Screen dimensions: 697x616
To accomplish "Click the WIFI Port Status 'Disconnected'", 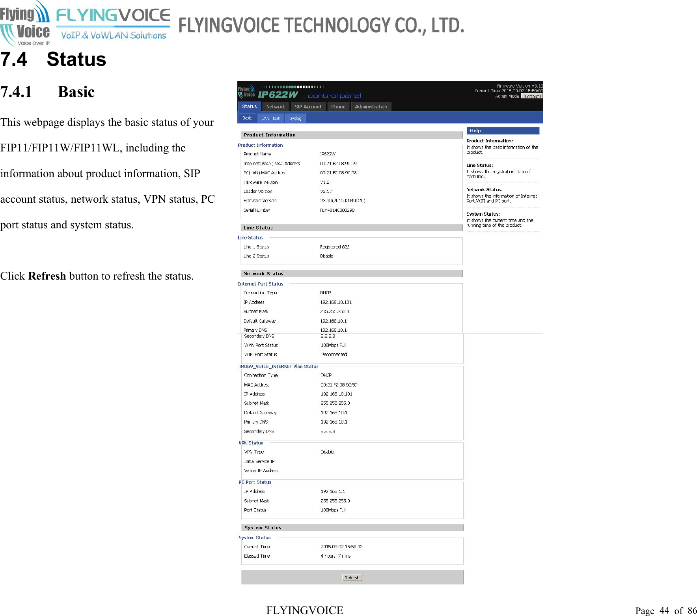I will (334, 355).
